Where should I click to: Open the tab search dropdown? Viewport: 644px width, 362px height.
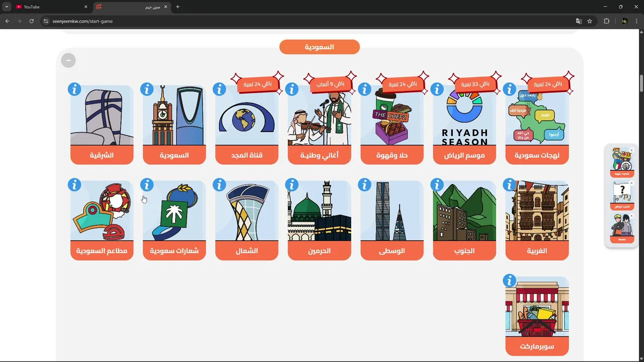(x=7, y=7)
